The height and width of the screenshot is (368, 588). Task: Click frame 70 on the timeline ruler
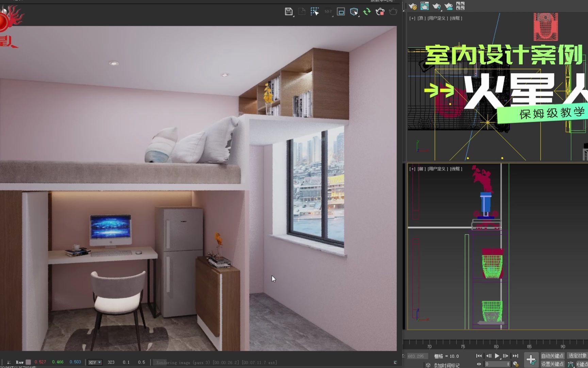point(429,347)
